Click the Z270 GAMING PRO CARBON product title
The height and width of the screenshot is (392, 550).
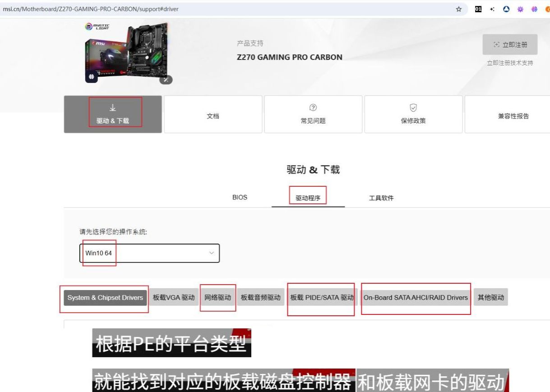[x=290, y=57]
